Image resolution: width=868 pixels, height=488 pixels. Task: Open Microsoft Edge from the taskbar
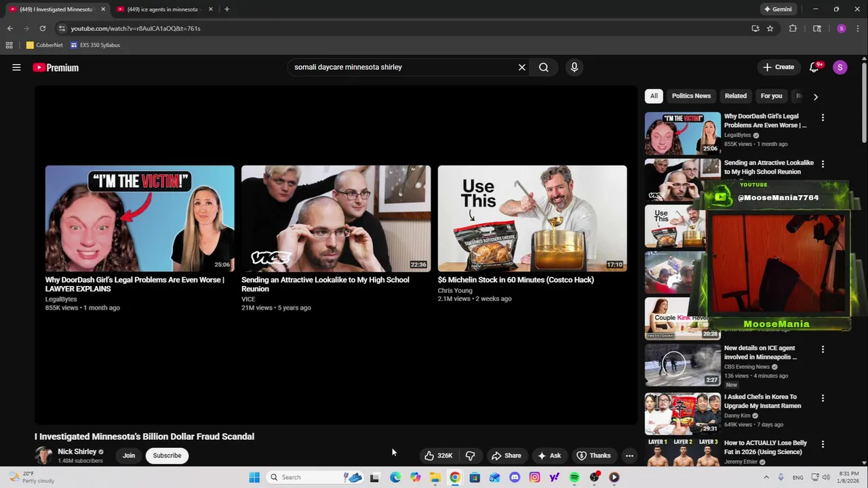(395, 477)
